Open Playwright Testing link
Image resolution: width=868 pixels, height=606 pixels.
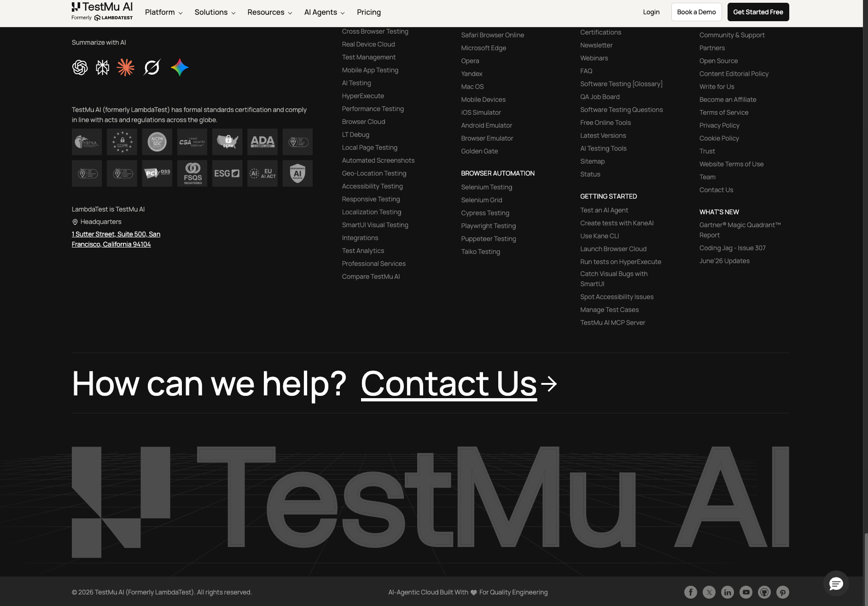click(488, 226)
